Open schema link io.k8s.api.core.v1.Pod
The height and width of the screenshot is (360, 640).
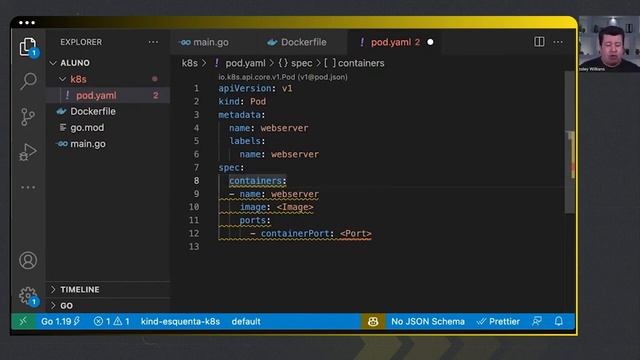click(283, 77)
